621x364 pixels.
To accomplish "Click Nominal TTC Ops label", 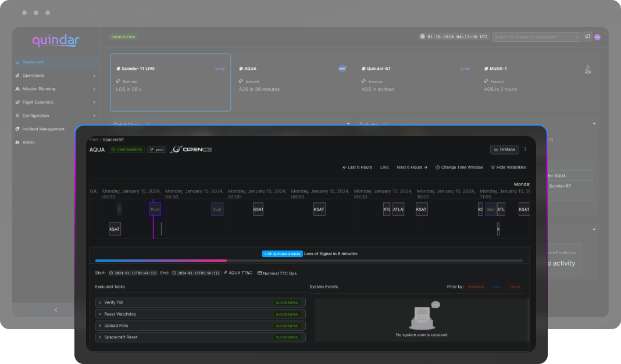I will coord(277,273).
